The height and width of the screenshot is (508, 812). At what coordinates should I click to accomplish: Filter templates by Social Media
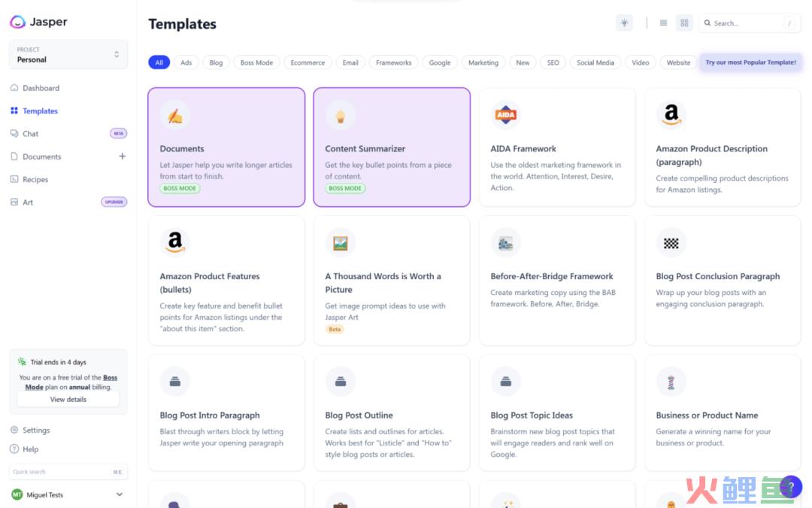(595, 62)
